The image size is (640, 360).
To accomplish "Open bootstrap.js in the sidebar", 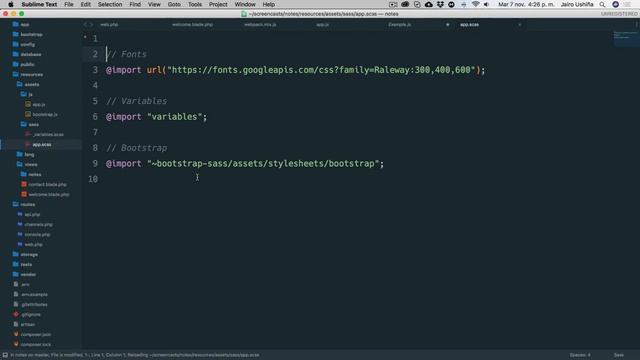I will [x=44, y=114].
